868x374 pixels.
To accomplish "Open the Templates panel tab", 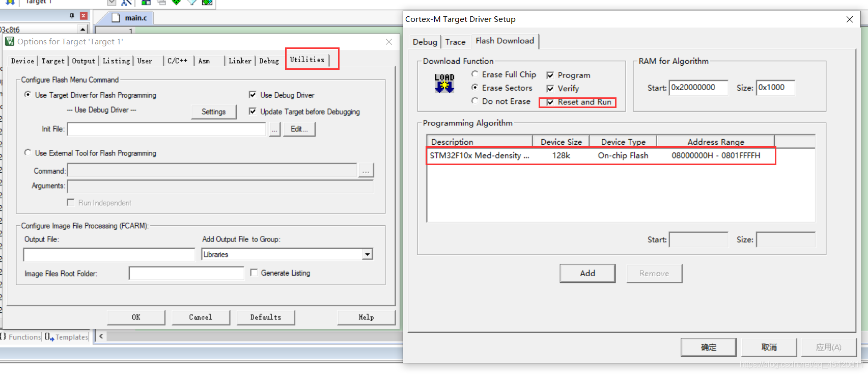I will (67, 337).
